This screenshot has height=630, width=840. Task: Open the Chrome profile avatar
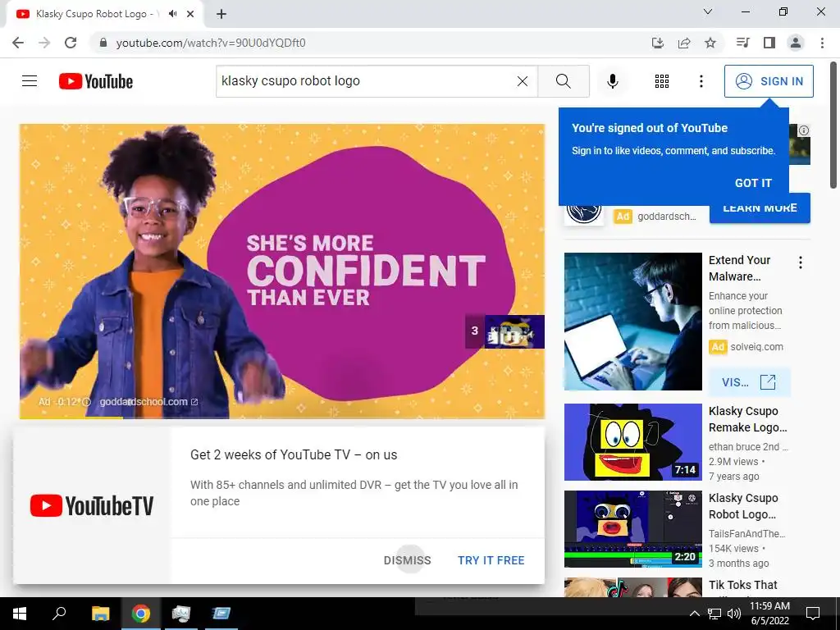[x=796, y=43]
